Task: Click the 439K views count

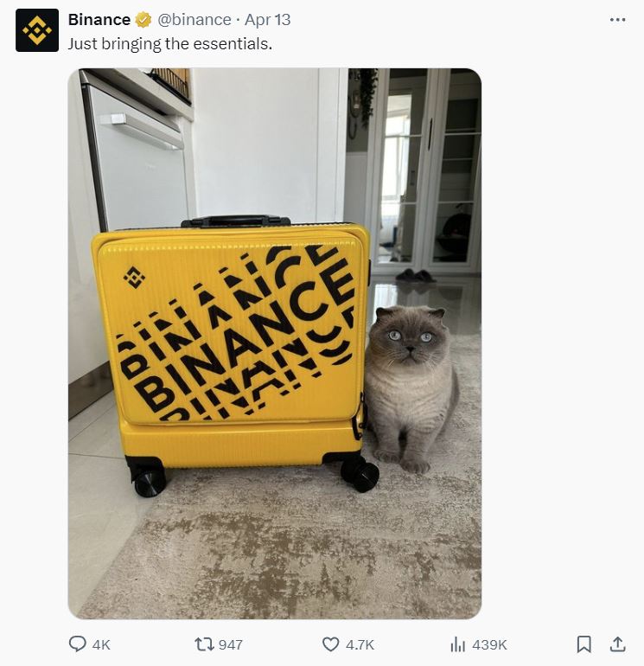Action: tap(489, 644)
